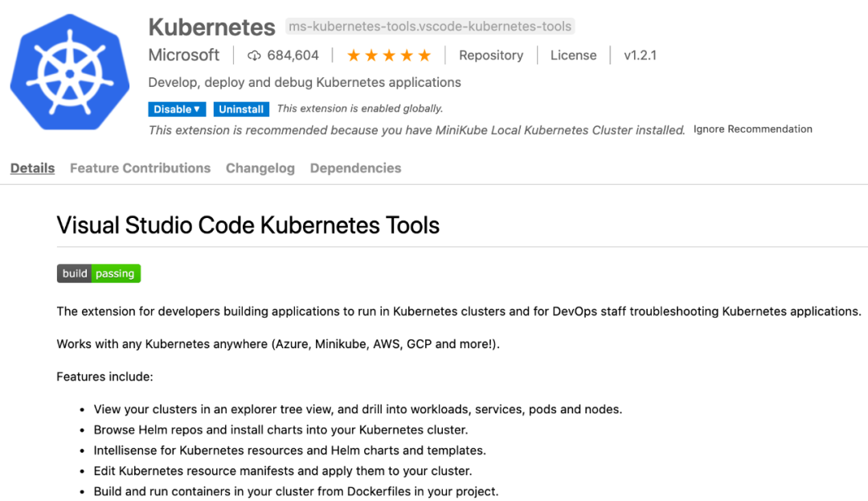Click the ms-kubernetes-tools.vscode-kubernetes-tools identifier
The width and height of the screenshot is (868, 501).
(x=430, y=26)
